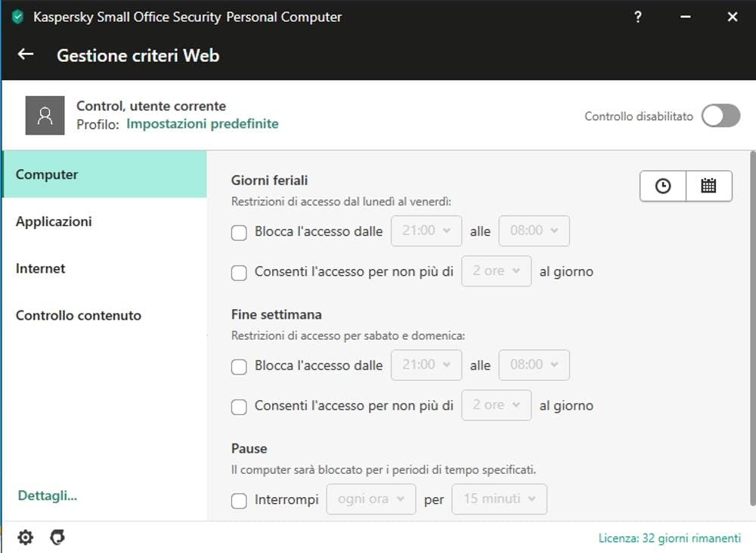Click Restrizioni di accesso per sabato e domenica
Screen dimensions: 756x553
pos(348,335)
